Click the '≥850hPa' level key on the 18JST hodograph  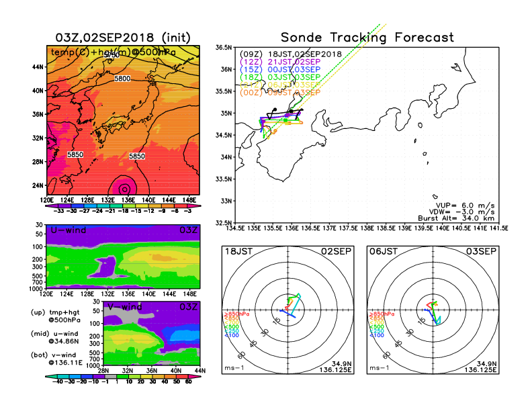pyautogui.click(x=237, y=314)
